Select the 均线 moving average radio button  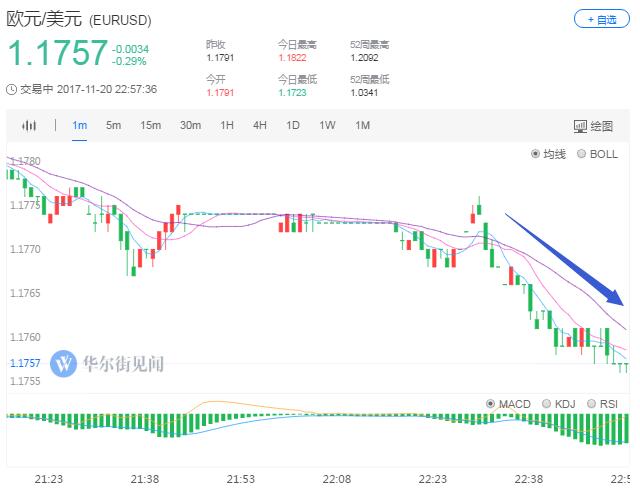point(535,154)
